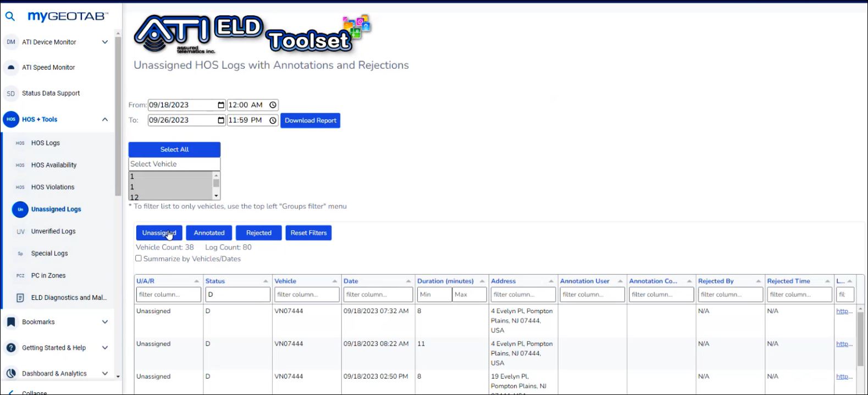This screenshot has width=868, height=395.
Task: Click the Bookmarks icon in sidebar
Action: point(11,322)
